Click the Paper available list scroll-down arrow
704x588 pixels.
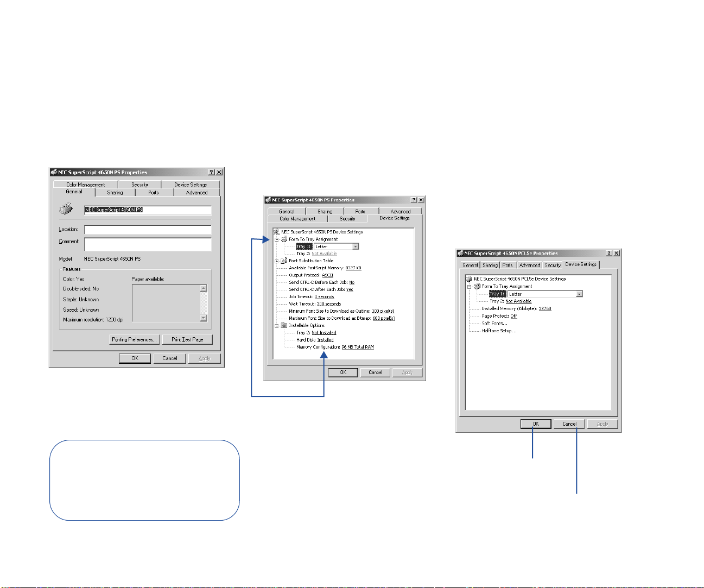click(x=204, y=318)
